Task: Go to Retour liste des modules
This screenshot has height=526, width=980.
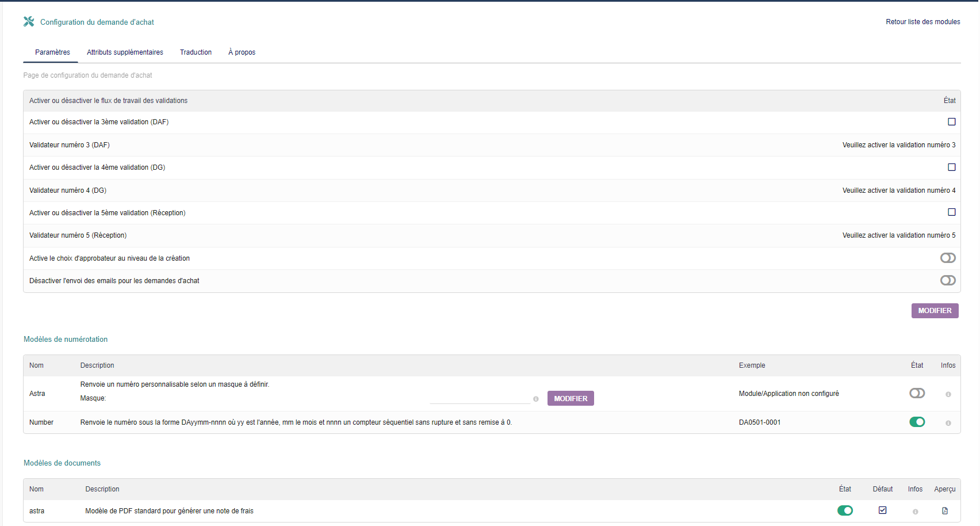Action: pos(922,22)
